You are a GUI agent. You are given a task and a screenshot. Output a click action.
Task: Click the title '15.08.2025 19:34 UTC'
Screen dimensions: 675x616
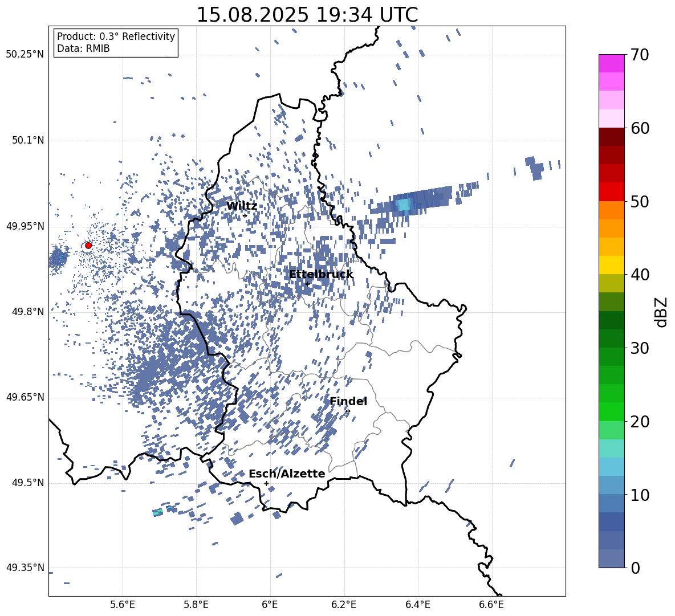point(307,15)
